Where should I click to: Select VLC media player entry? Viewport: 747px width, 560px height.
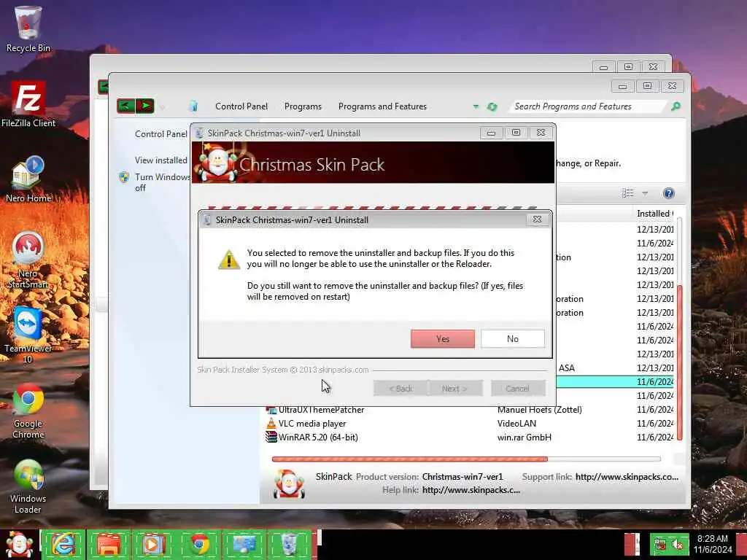(x=312, y=424)
